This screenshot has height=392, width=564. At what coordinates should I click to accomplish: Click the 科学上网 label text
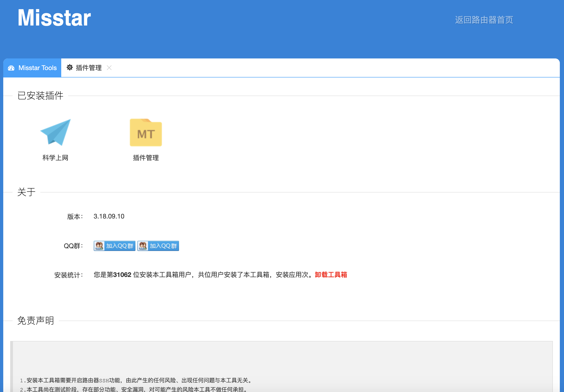tap(55, 158)
